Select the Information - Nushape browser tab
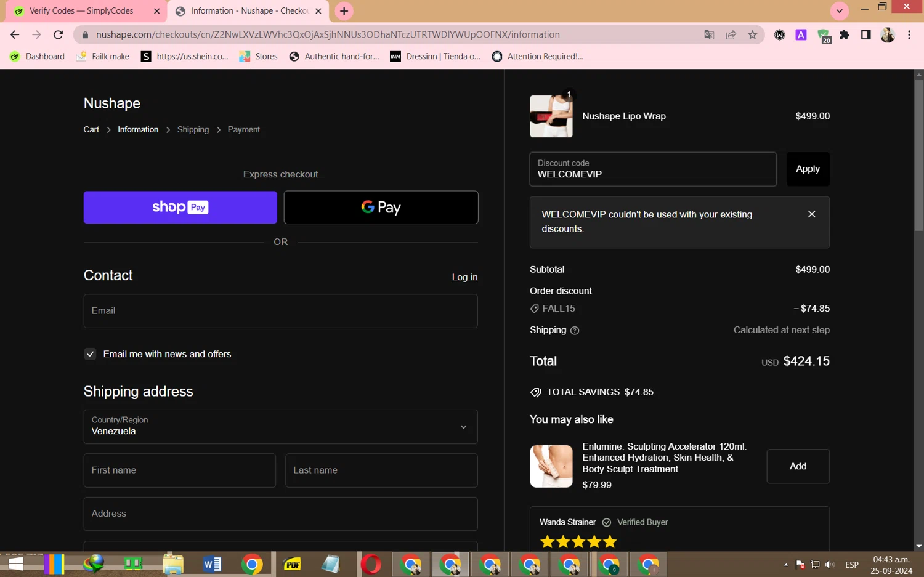 tap(248, 11)
